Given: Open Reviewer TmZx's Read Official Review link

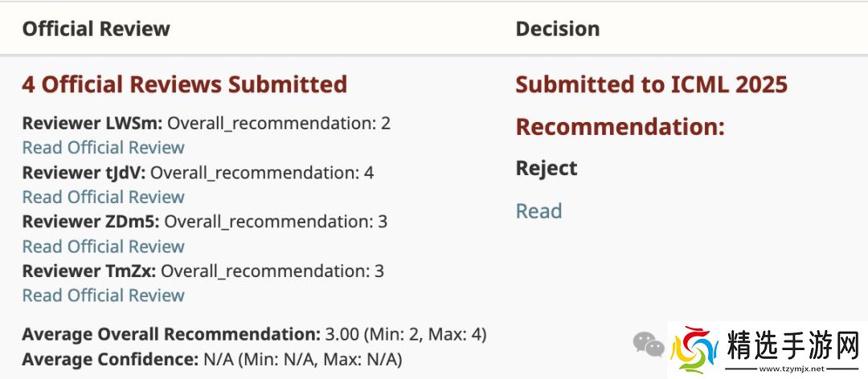Looking at the screenshot, I should point(103,295).
